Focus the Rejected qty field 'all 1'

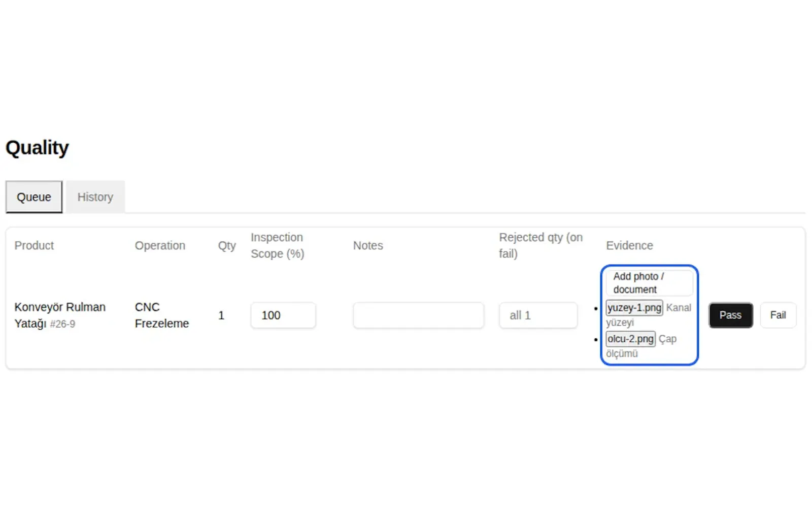(538, 315)
